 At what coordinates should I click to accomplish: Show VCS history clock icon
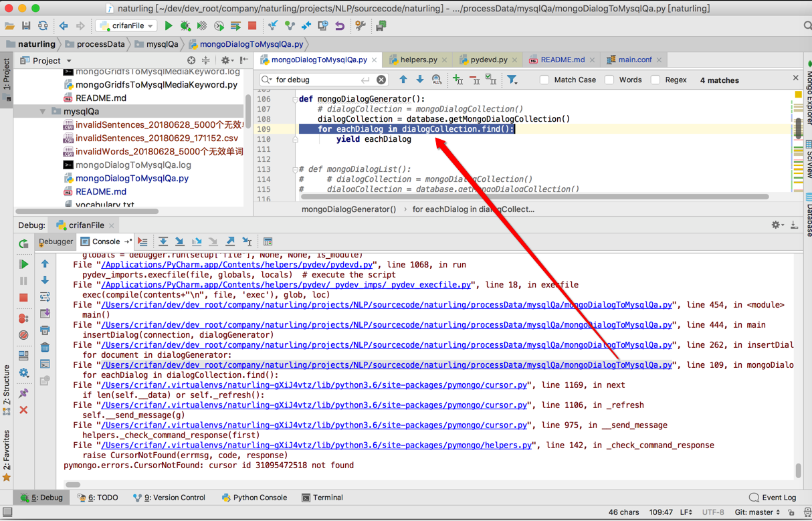coord(323,26)
